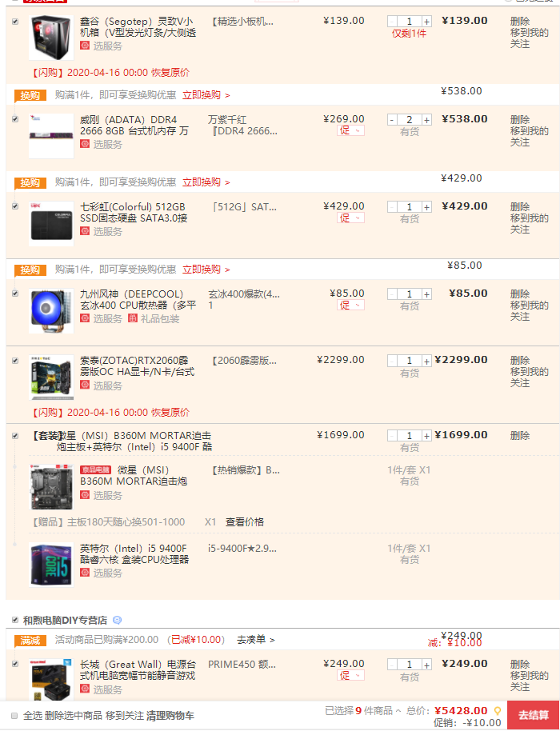
Task: Open Intel Core i5 product thumbnail
Action: coord(51,565)
